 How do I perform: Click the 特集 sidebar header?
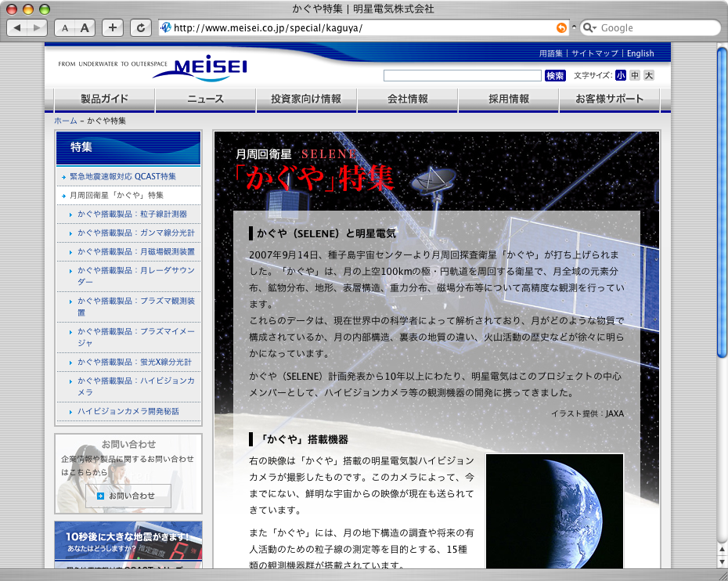(x=128, y=148)
